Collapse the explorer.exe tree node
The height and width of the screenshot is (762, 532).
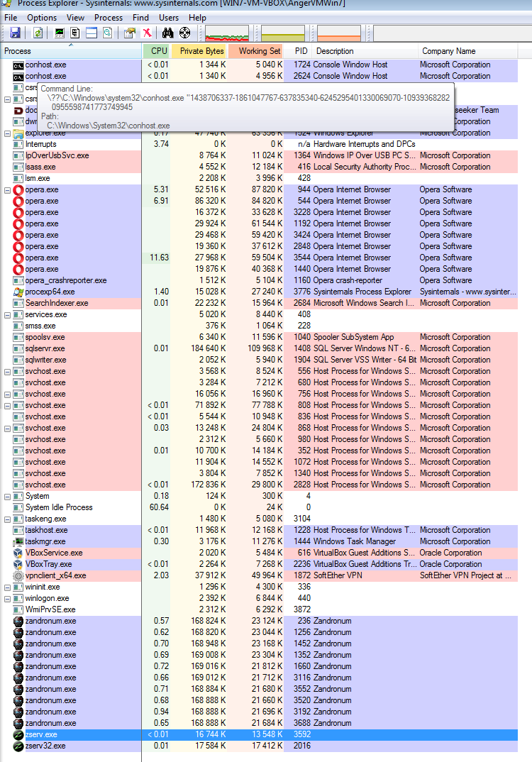click(x=8, y=133)
